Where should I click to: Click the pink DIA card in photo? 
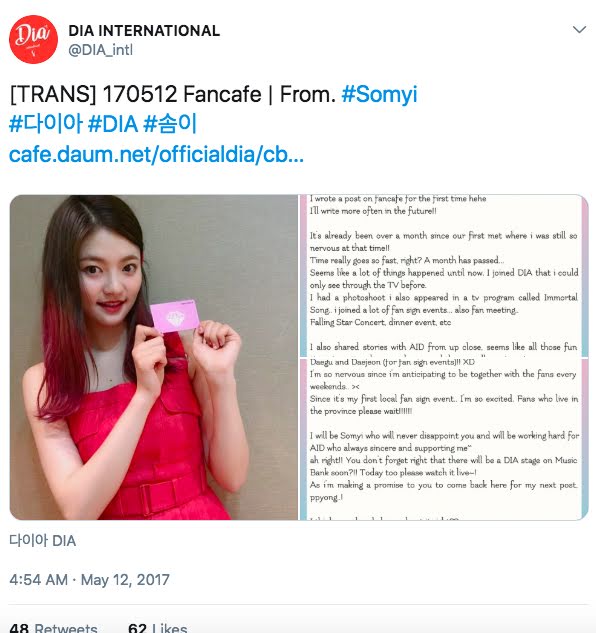point(175,316)
